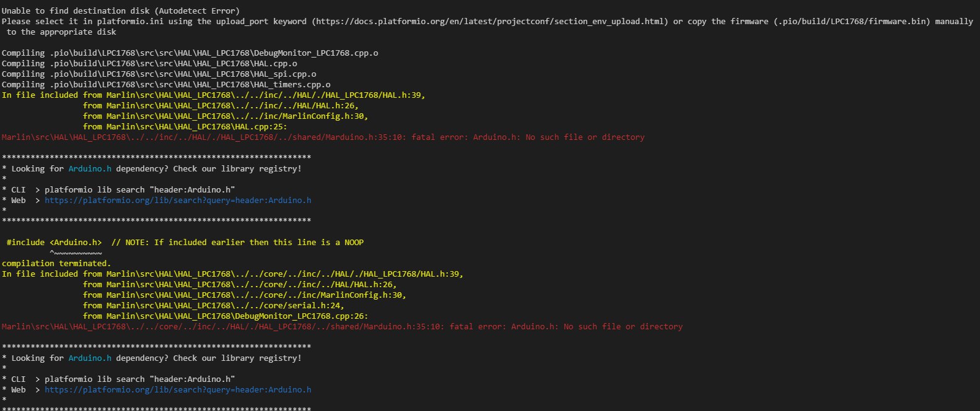Click the 'from ...DebugMonitor_LPC1768.cpp:26:' trace line
Image resolution: width=980 pixels, height=411 pixels.
[x=225, y=316]
